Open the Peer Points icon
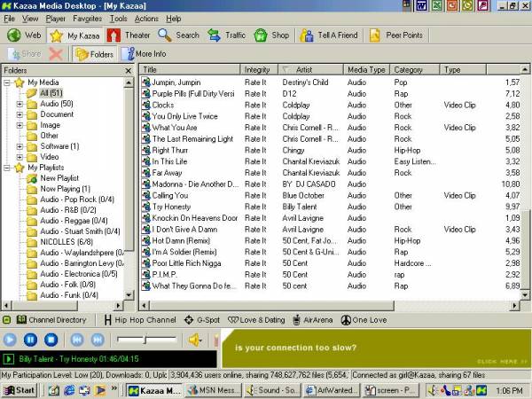 (x=374, y=35)
